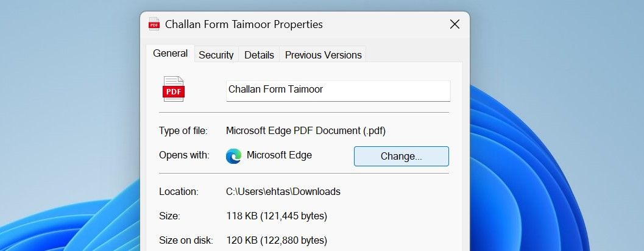Click the Challan Form Taimoor Properties title bar
The image size is (644, 251).
click(x=244, y=24)
